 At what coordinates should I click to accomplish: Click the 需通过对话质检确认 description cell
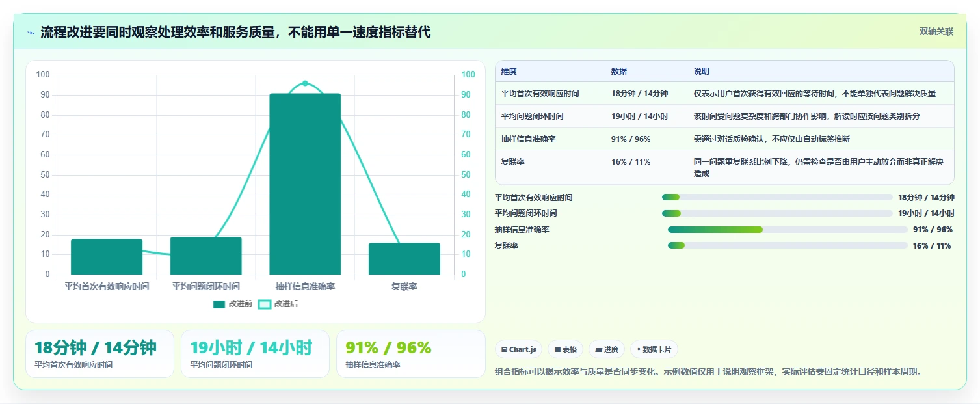tap(772, 139)
